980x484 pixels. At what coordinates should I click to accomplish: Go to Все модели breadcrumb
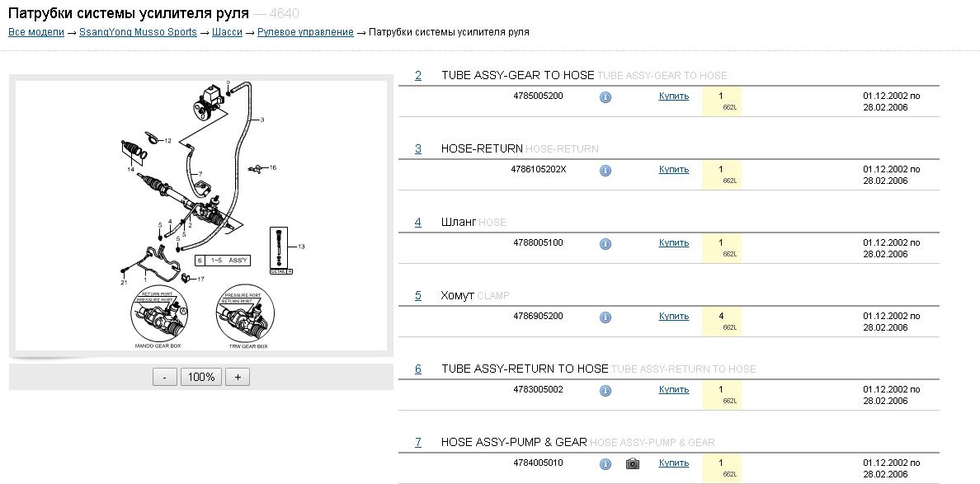point(36,32)
